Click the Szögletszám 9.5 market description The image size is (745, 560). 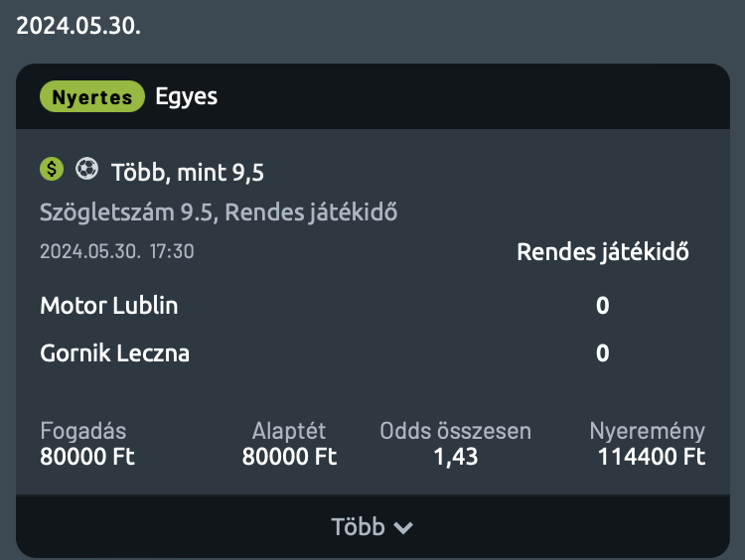point(219,211)
